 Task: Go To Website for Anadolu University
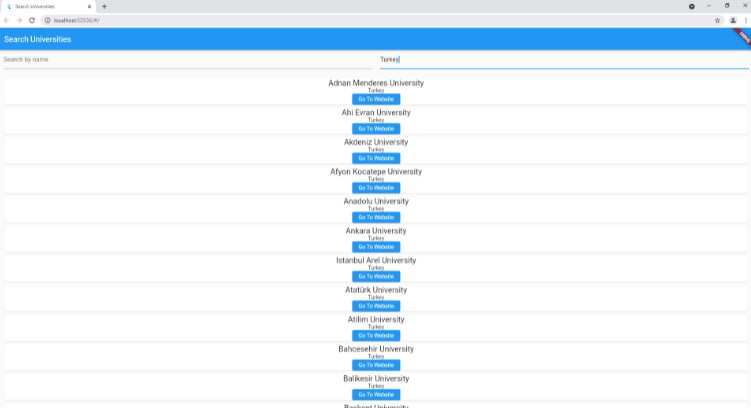point(376,217)
